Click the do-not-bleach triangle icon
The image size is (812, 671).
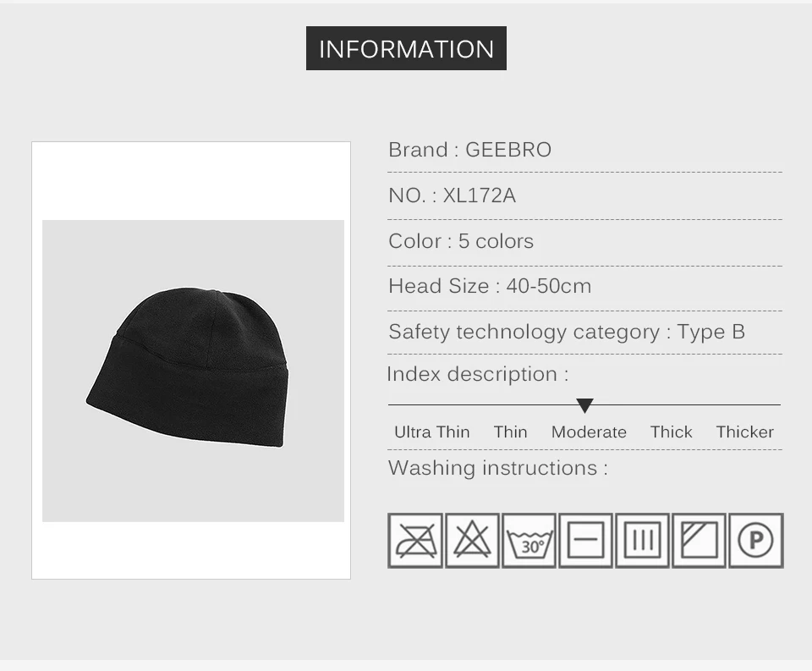click(472, 541)
